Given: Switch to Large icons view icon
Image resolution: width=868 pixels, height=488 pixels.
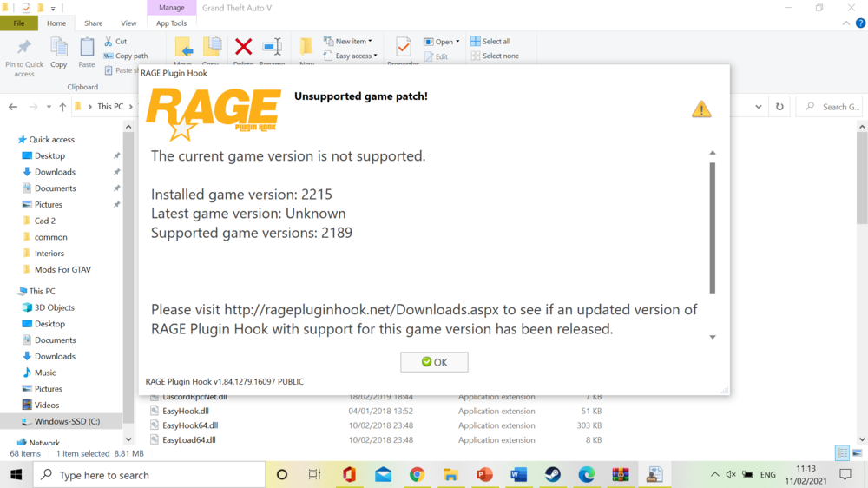Looking at the screenshot, I should 858,453.
